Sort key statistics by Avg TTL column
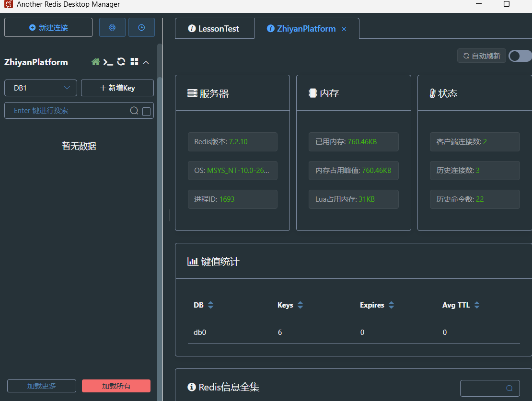Viewport: 532px width, 401px height. tap(476, 305)
